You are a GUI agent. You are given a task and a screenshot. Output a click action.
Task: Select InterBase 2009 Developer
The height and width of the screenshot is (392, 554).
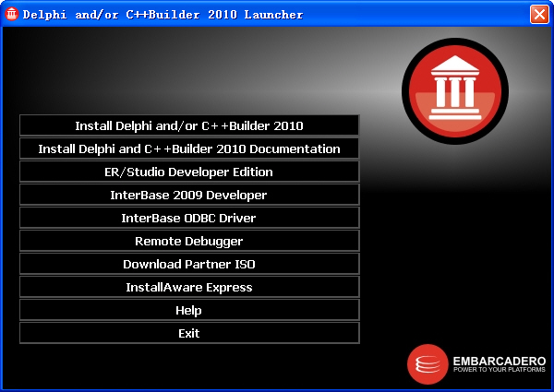point(189,195)
